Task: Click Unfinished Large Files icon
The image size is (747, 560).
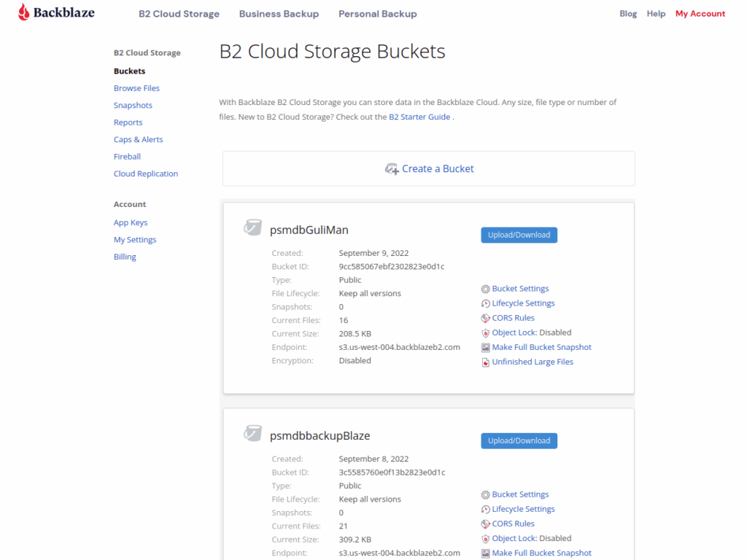Action: pyautogui.click(x=485, y=362)
